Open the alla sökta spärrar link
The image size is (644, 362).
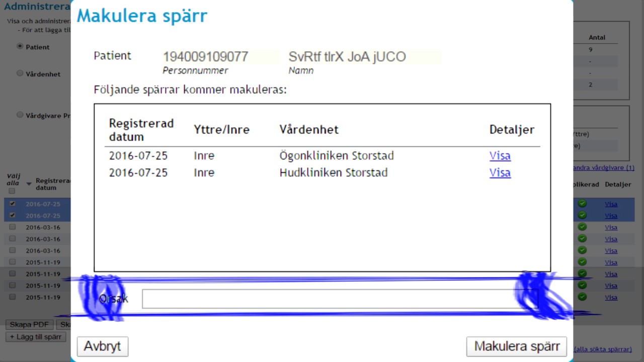(603, 349)
